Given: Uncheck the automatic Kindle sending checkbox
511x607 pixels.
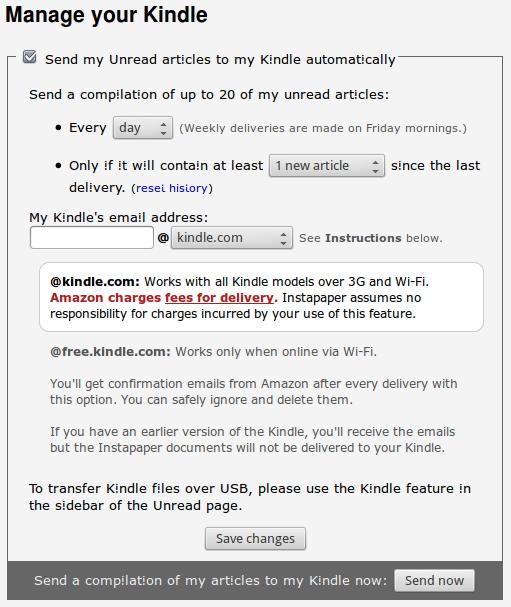Looking at the screenshot, I should tap(29, 57).
